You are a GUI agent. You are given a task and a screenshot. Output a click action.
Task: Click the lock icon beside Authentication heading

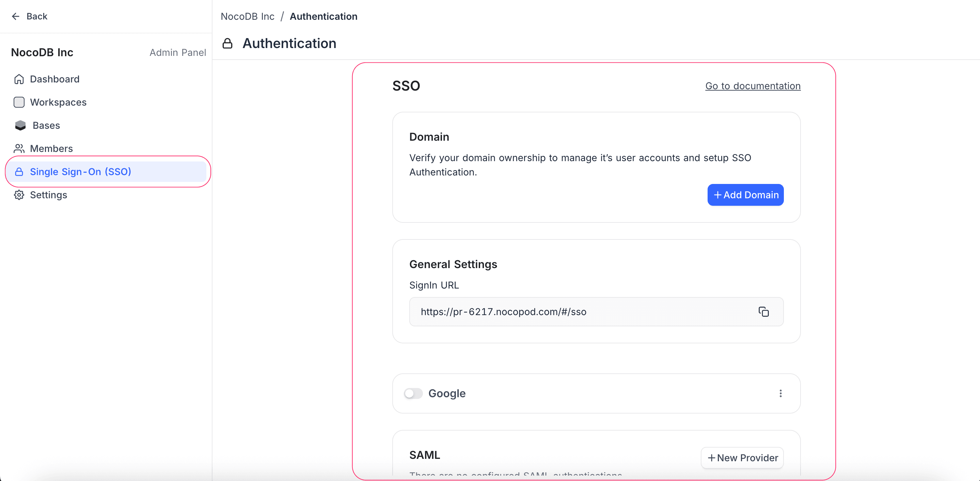[227, 43]
